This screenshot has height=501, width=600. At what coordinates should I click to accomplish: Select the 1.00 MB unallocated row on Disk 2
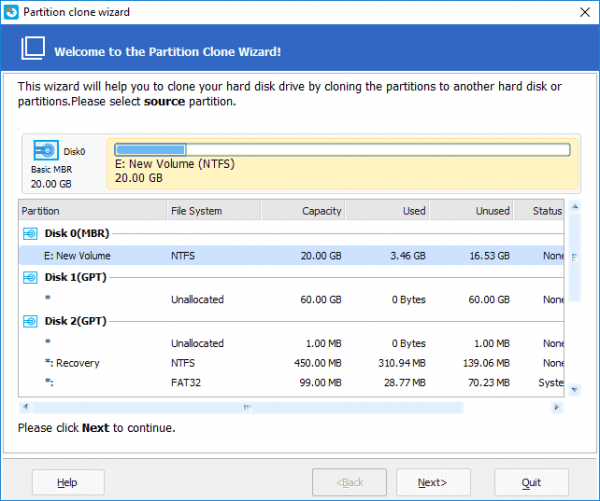pyautogui.click(x=290, y=342)
